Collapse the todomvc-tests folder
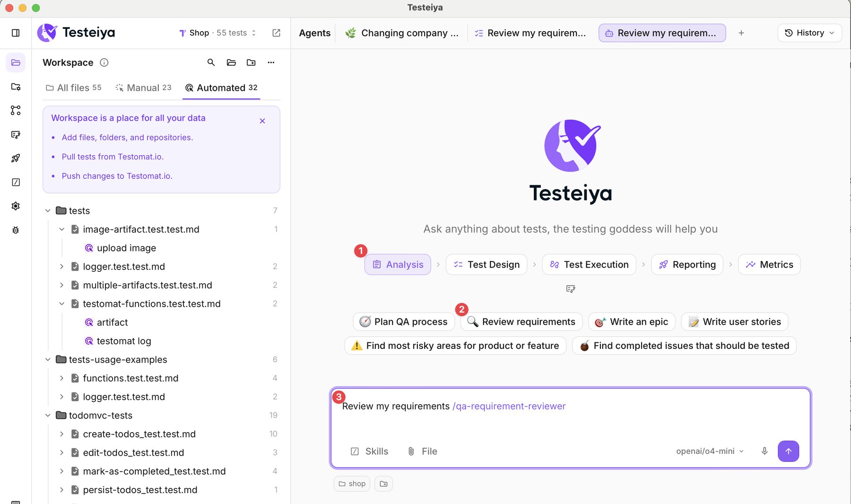The height and width of the screenshot is (504, 851). tap(48, 416)
